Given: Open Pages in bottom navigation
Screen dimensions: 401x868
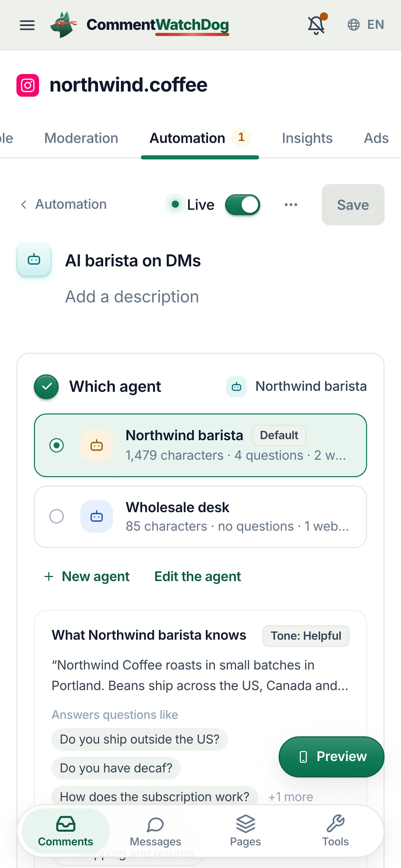Looking at the screenshot, I should [245, 831].
